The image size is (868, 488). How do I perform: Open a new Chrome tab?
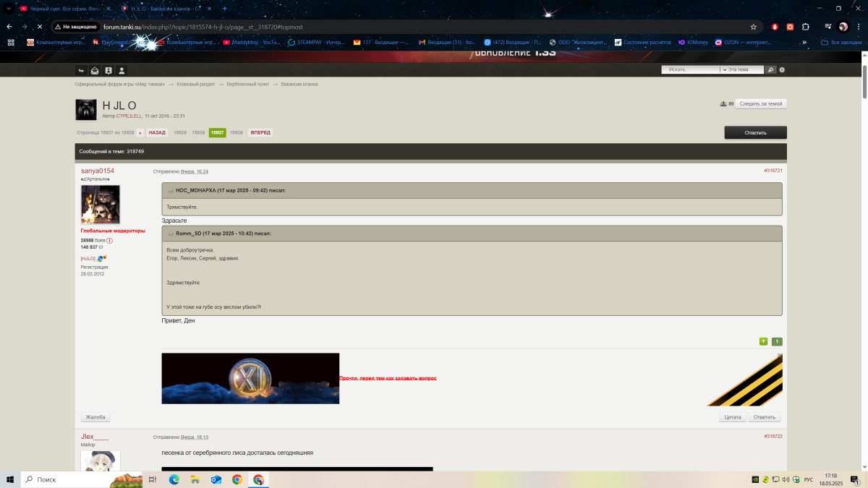point(224,9)
